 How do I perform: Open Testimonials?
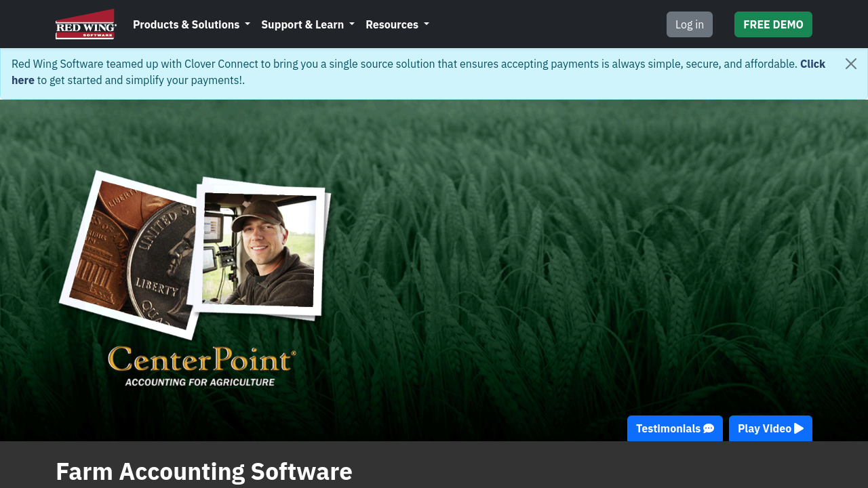click(x=675, y=428)
